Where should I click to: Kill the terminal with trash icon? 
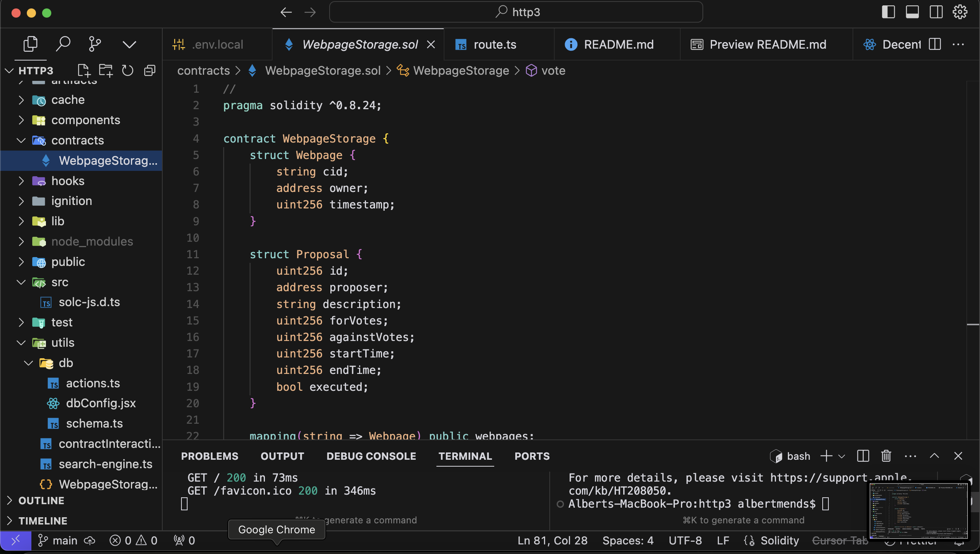pos(886,456)
